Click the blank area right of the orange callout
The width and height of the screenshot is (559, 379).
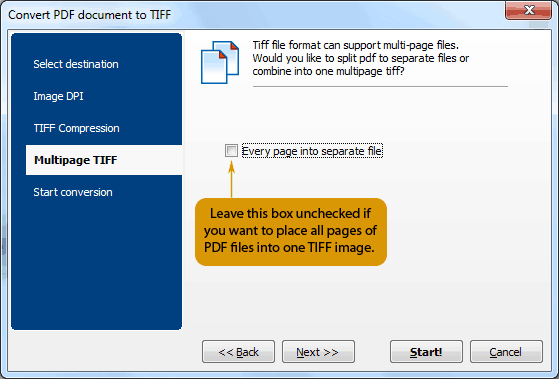(x=463, y=232)
